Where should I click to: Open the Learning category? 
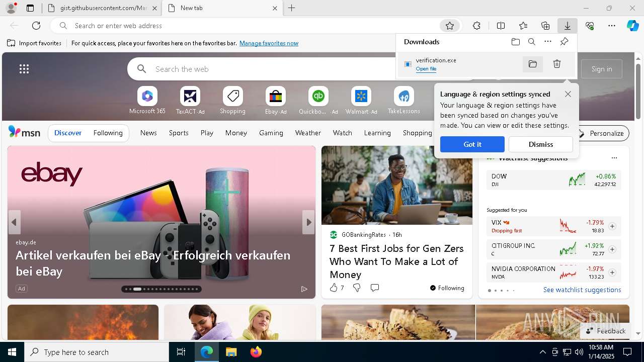click(x=377, y=133)
